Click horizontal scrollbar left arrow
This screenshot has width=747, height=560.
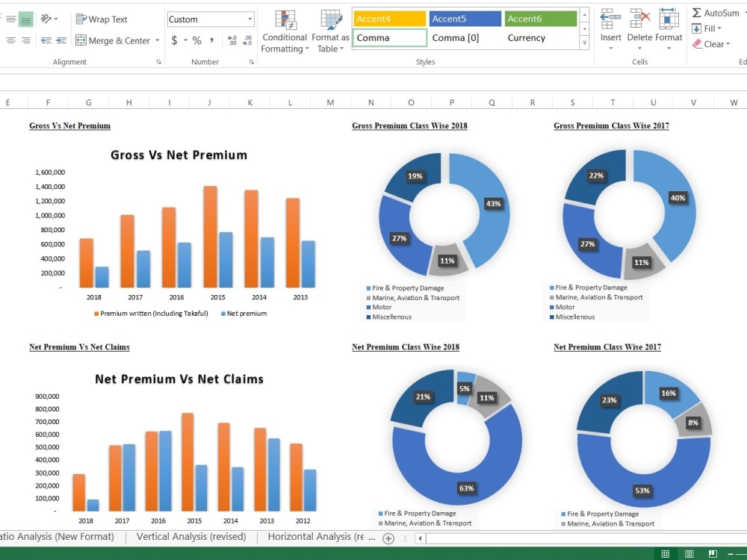tap(420, 538)
